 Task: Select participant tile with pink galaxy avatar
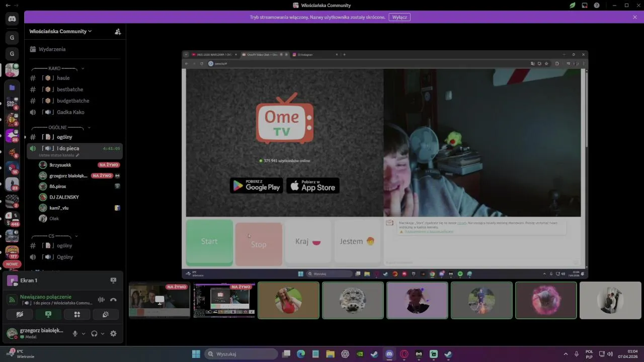(x=546, y=300)
